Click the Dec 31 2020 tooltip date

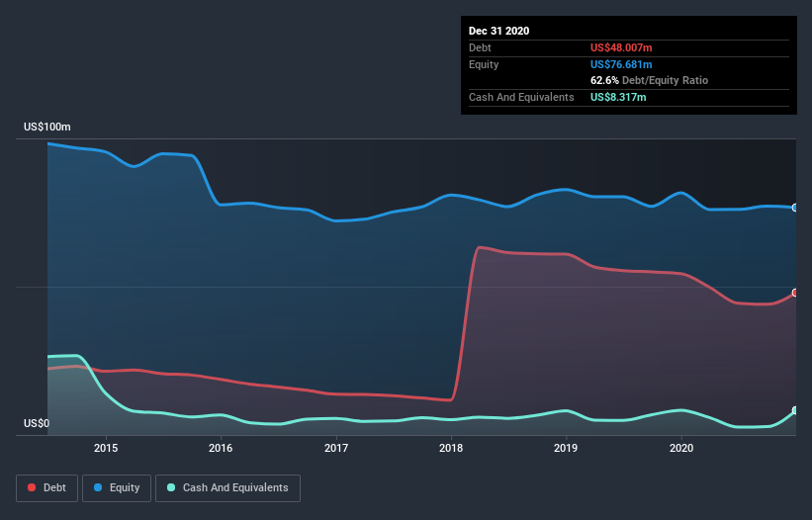click(498, 31)
